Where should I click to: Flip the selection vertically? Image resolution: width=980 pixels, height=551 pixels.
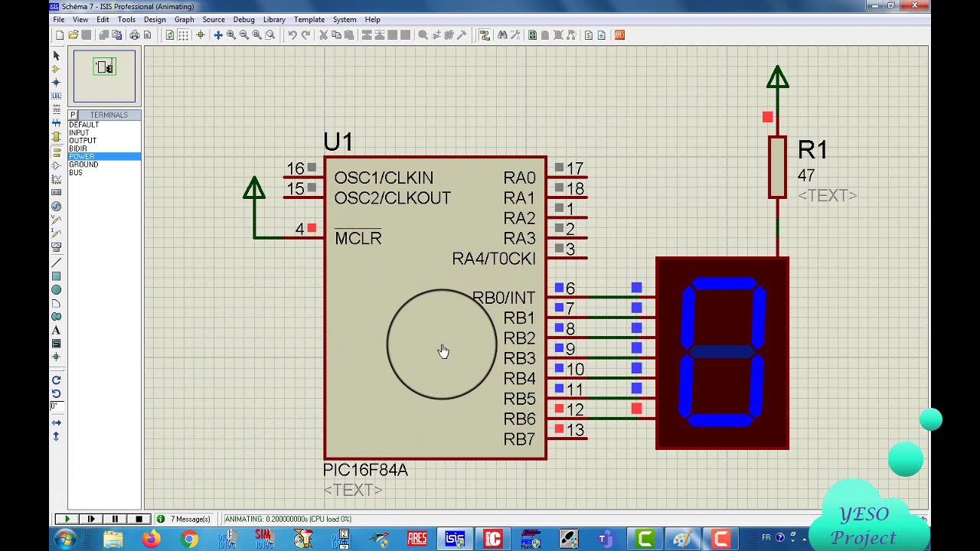point(56,436)
